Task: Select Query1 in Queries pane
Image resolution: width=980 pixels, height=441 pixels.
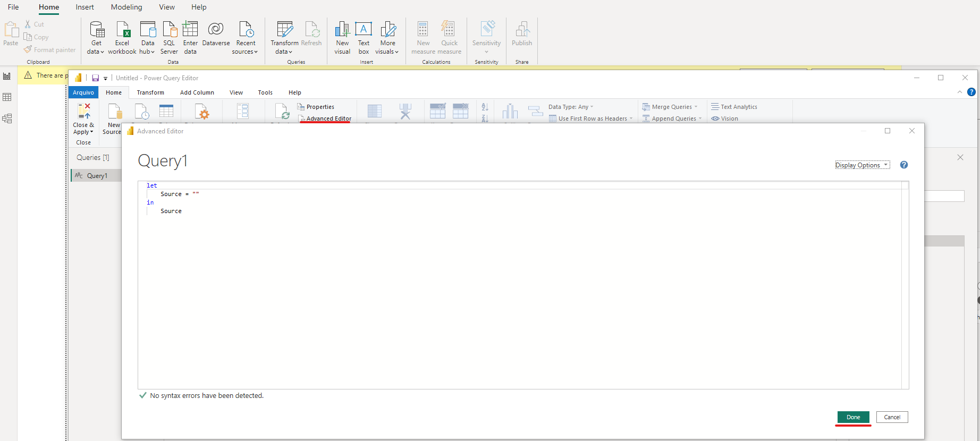Action: point(96,176)
